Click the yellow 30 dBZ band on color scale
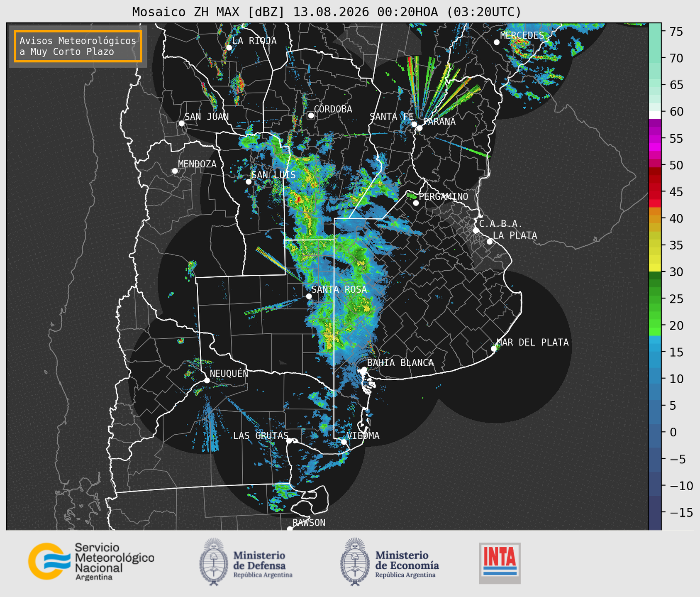Image resolution: width=700 pixels, height=597 pixels. coord(655,269)
